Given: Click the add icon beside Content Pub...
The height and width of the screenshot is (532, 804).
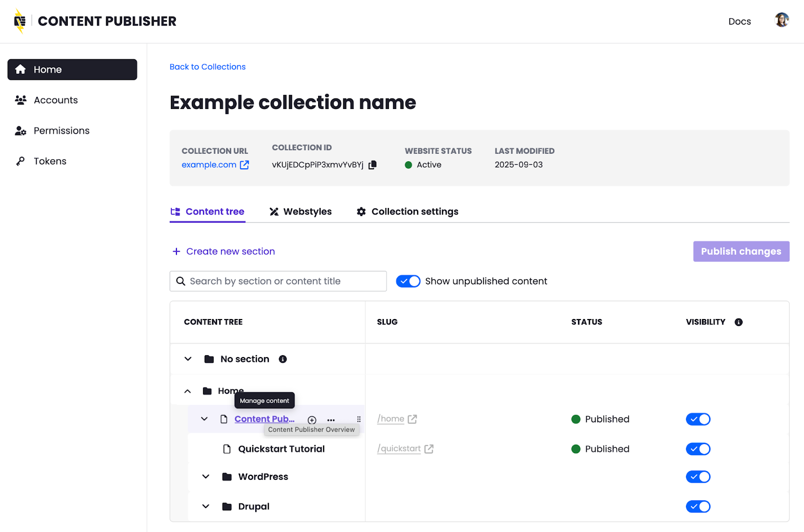Looking at the screenshot, I should coord(312,420).
